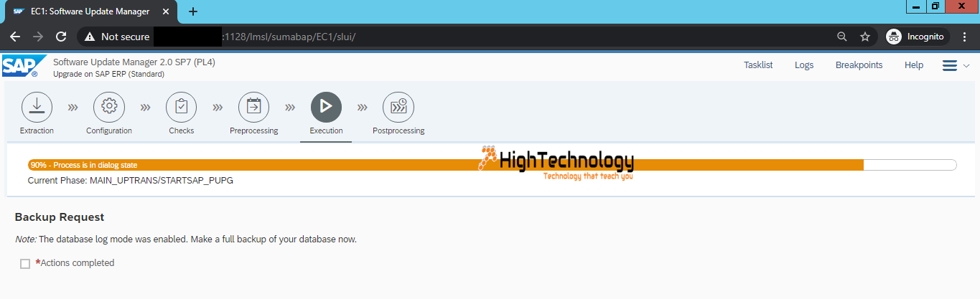
Task: Open the zoom magnifier icon in address bar
Action: click(x=842, y=37)
